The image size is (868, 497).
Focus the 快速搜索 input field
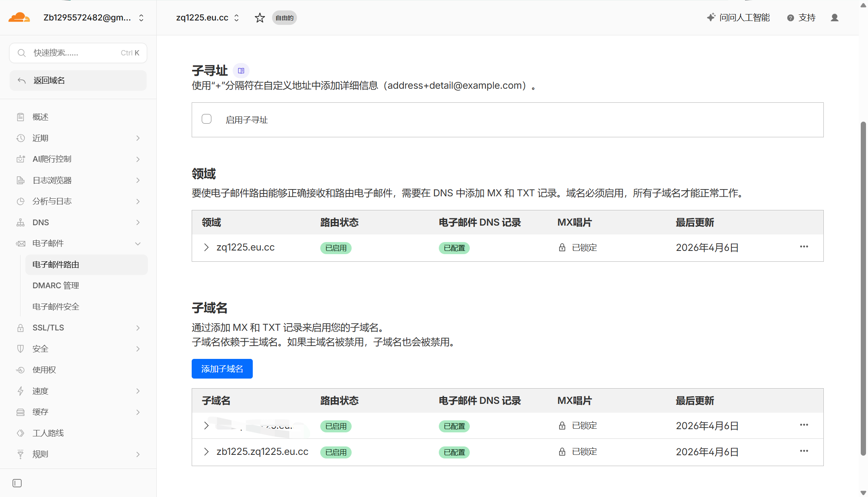78,53
